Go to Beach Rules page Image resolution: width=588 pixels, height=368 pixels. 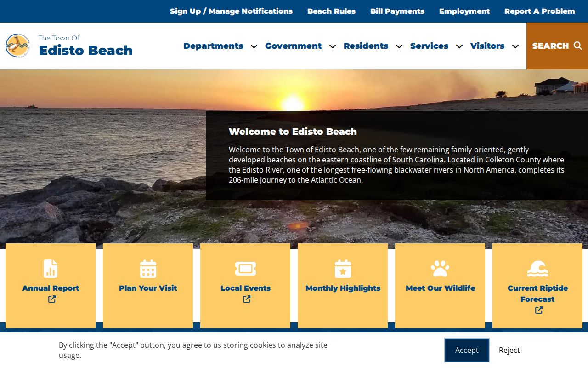click(x=331, y=11)
